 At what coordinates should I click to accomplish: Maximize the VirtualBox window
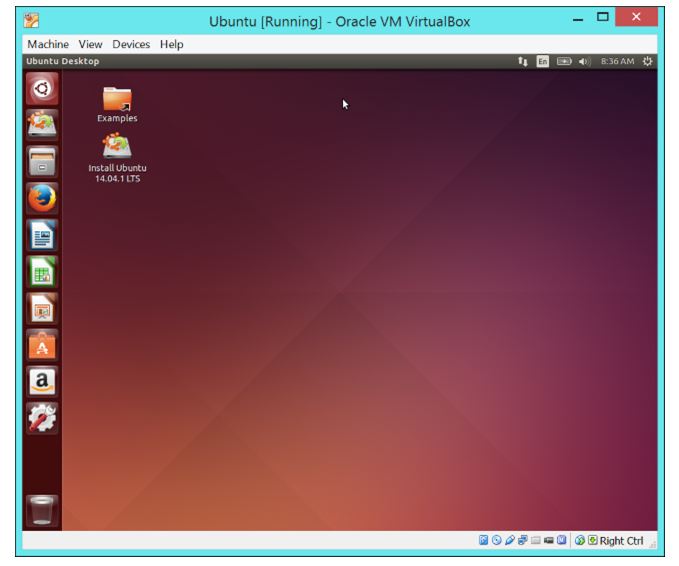tap(602, 17)
